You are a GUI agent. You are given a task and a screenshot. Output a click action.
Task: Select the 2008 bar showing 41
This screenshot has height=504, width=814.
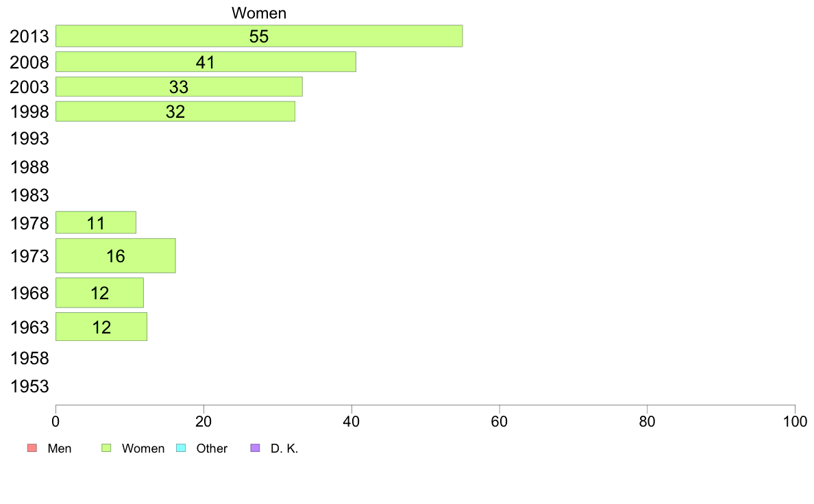coord(206,62)
